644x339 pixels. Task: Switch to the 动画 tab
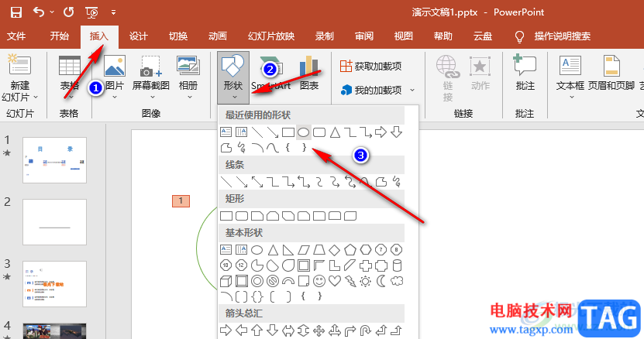[218, 36]
